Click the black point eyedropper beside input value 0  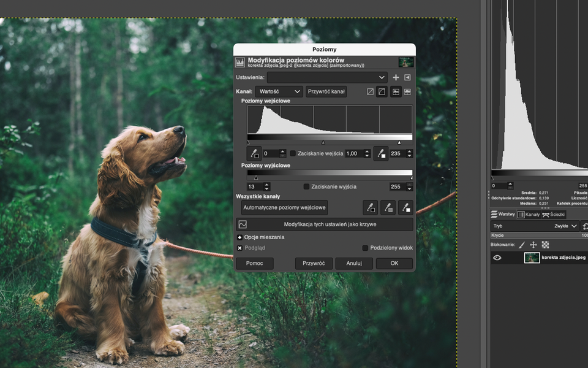point(254,153)
